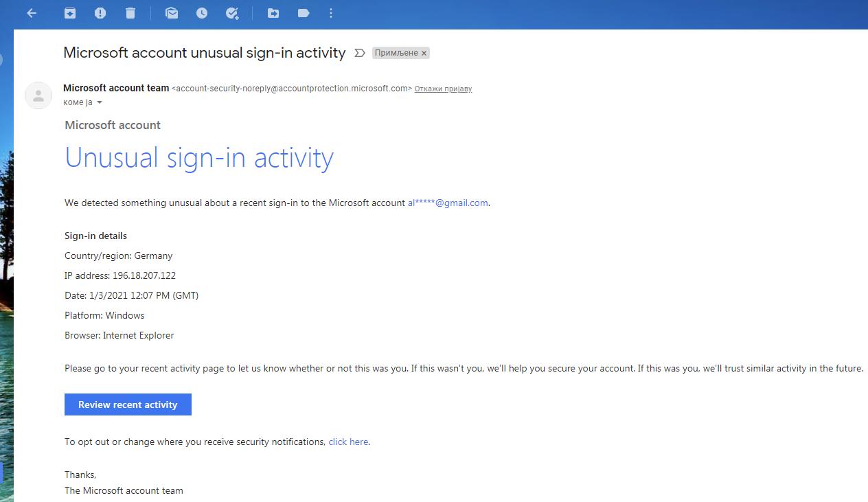
Task: Click the email subject title
Action: click(x=205, y=53)
